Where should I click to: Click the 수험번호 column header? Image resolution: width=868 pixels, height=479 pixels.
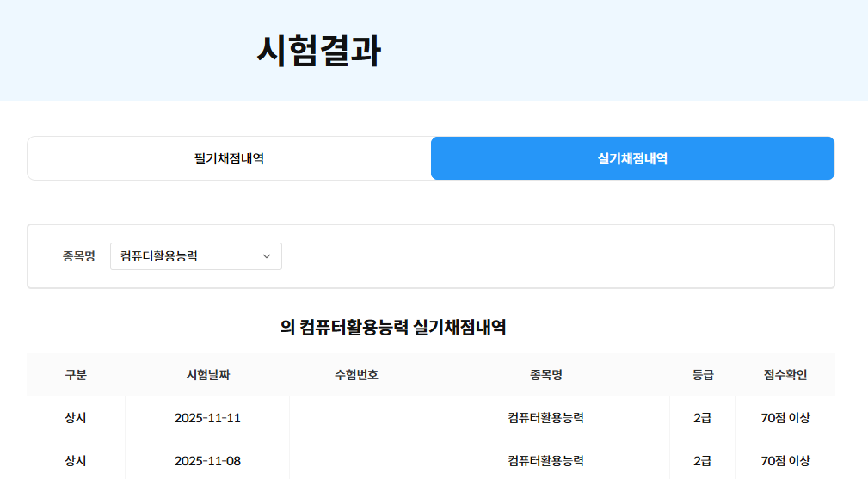(356, 375)
